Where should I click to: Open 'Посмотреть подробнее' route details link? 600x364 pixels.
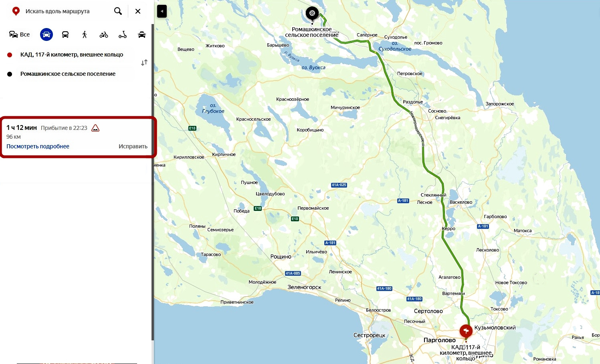(x=38, y=146)
